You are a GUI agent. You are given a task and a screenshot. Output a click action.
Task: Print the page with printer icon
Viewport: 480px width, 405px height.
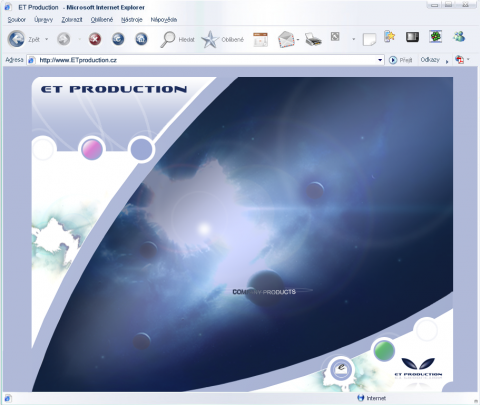313,39
